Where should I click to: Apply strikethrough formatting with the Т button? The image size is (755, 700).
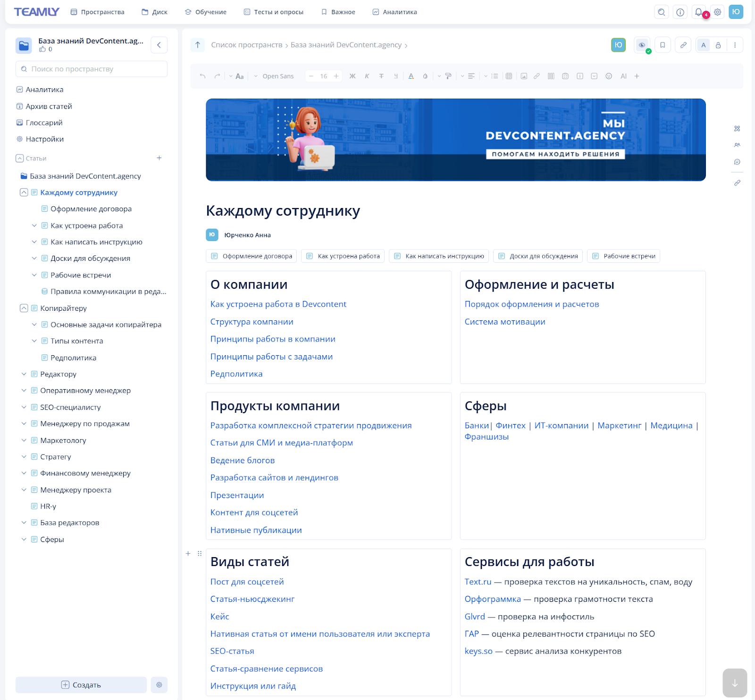(x=381, y=76)
